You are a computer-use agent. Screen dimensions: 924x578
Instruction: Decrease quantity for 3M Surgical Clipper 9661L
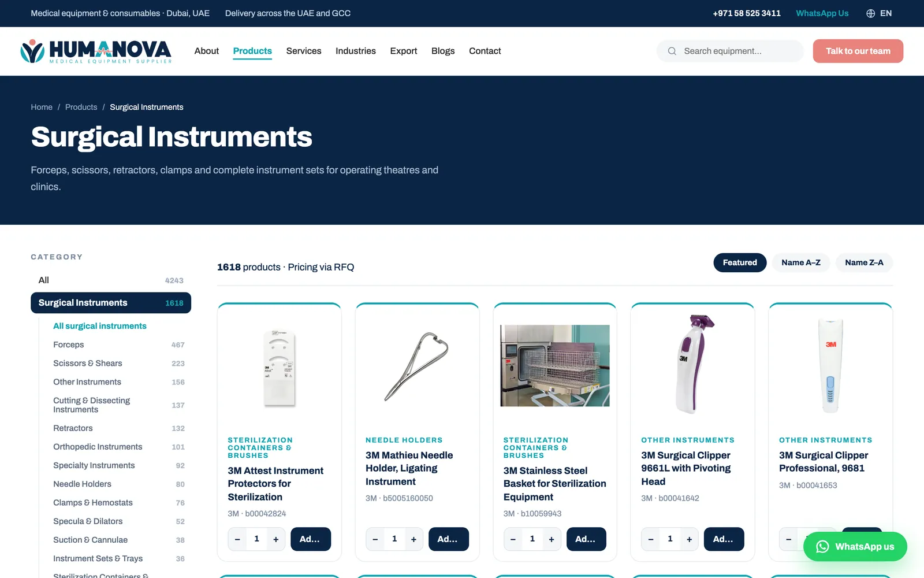click(x=651, y=539)
